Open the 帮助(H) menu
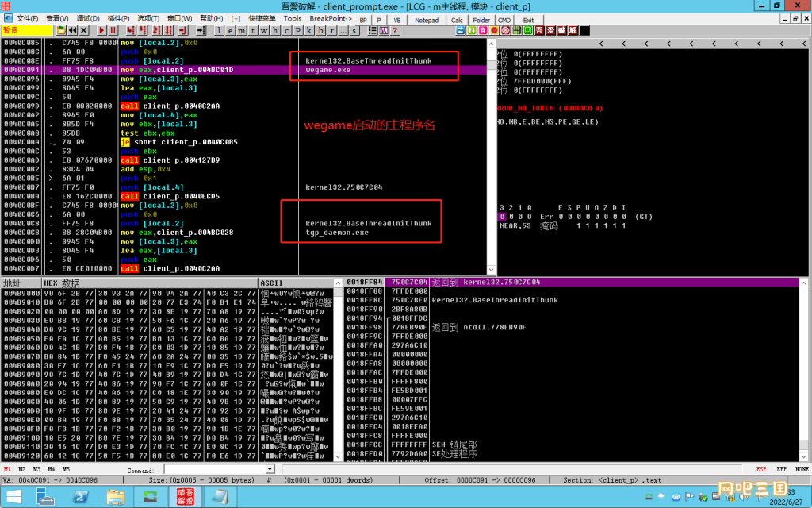The height and width of the screenshot is (508, 812). 211,19
